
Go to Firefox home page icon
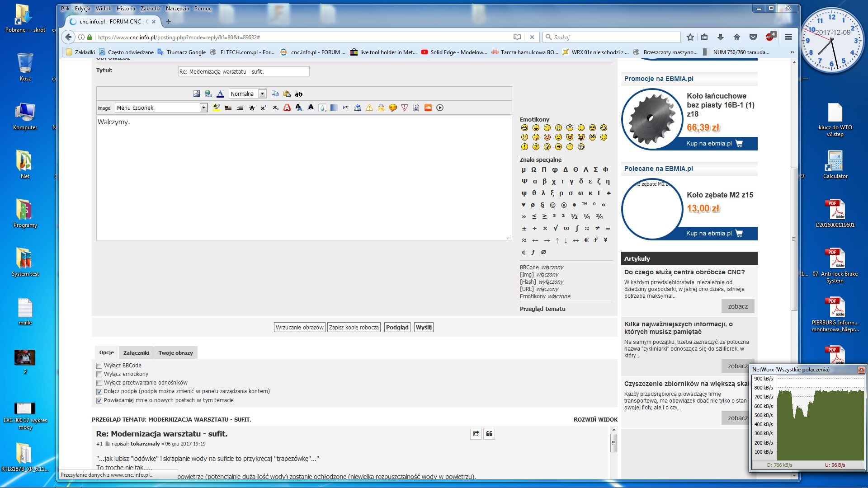coord(737,37)
